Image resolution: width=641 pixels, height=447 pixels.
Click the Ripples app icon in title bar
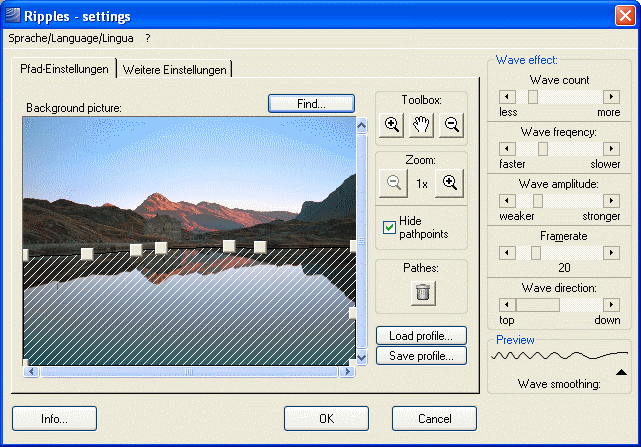[13, 16]
